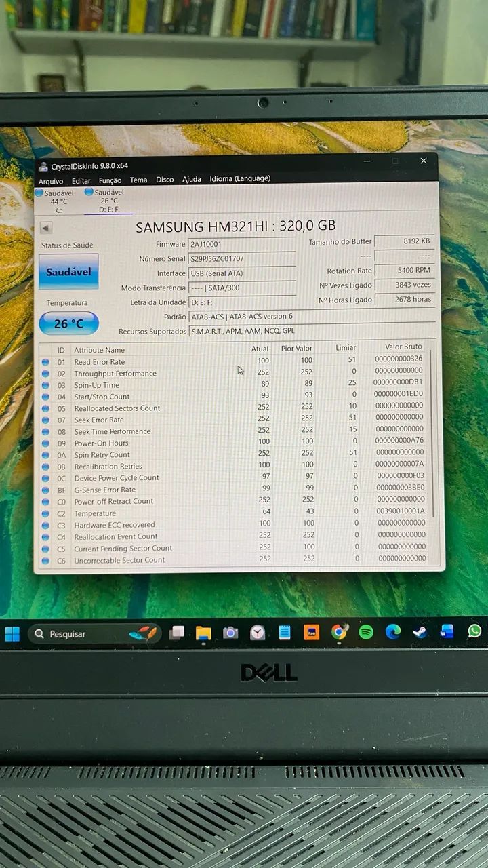Select the Reallocation Event Count row
Viewport: 488px width, 868px height.
pos(233,536)
